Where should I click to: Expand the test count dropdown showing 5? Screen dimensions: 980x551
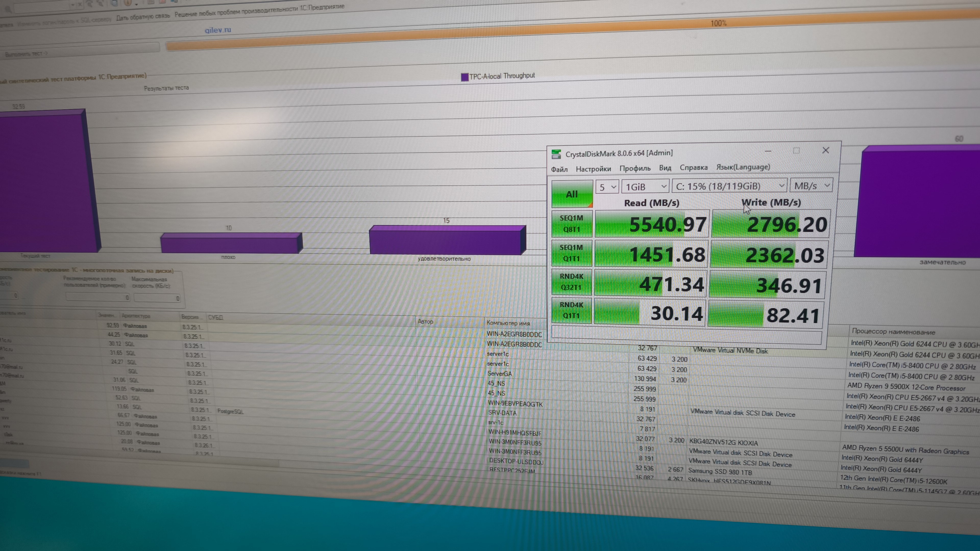click(607, 187)
